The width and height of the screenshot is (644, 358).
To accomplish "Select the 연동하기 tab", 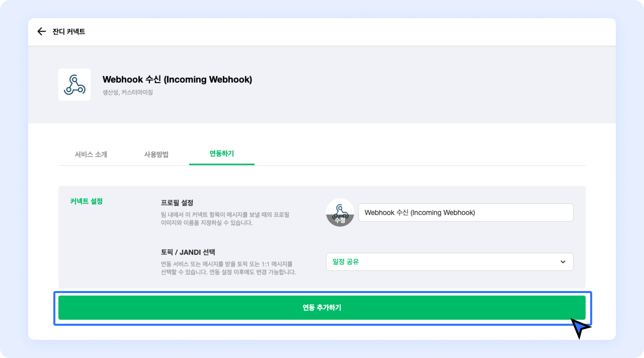I will pos(222,154).
